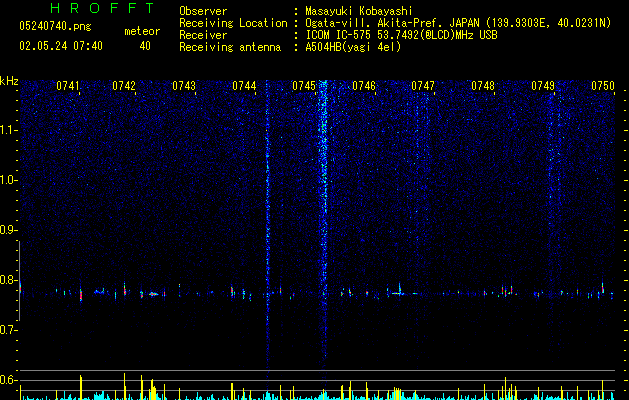Select the filename 05240740.png
This screenshot has height=400, width=629.
coord(55,26)
